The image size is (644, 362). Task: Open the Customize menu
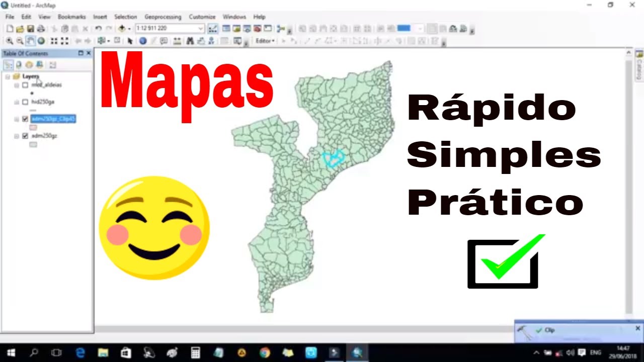point(202,17)
